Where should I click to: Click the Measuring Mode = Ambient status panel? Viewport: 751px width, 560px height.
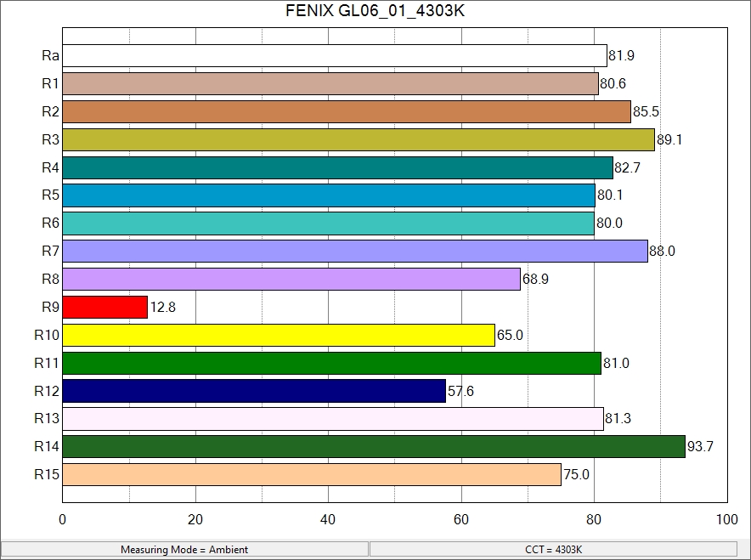184,550
